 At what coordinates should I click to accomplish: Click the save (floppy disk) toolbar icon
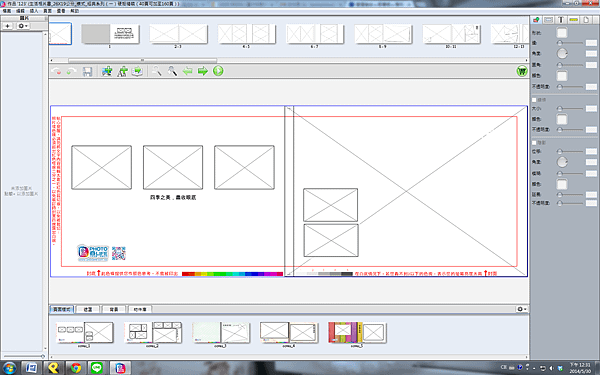tap(87, 71)
